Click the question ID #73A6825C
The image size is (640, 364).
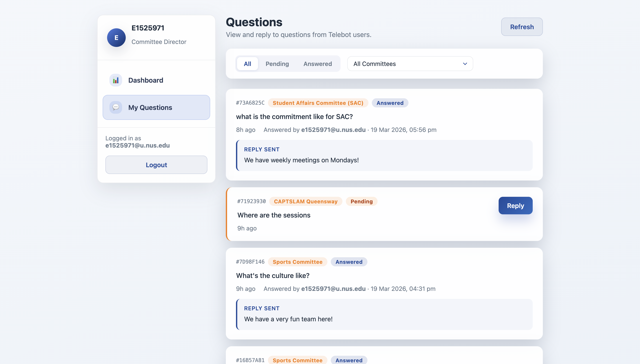click(x=250, y=103)
